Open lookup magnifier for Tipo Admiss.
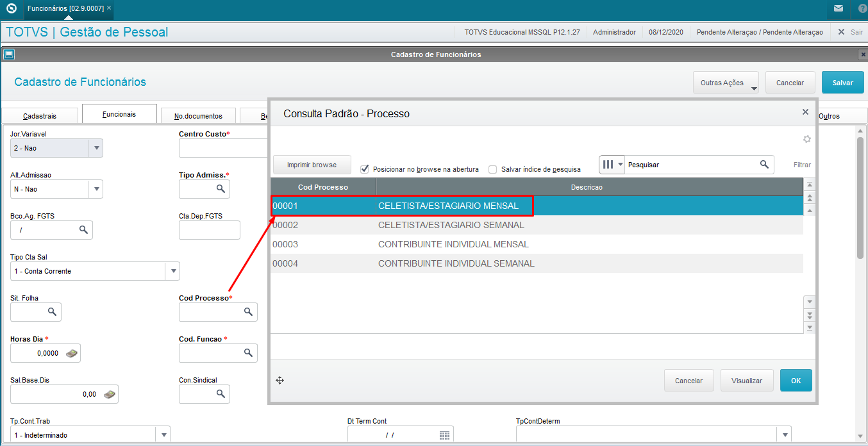 tap(221, 189)
